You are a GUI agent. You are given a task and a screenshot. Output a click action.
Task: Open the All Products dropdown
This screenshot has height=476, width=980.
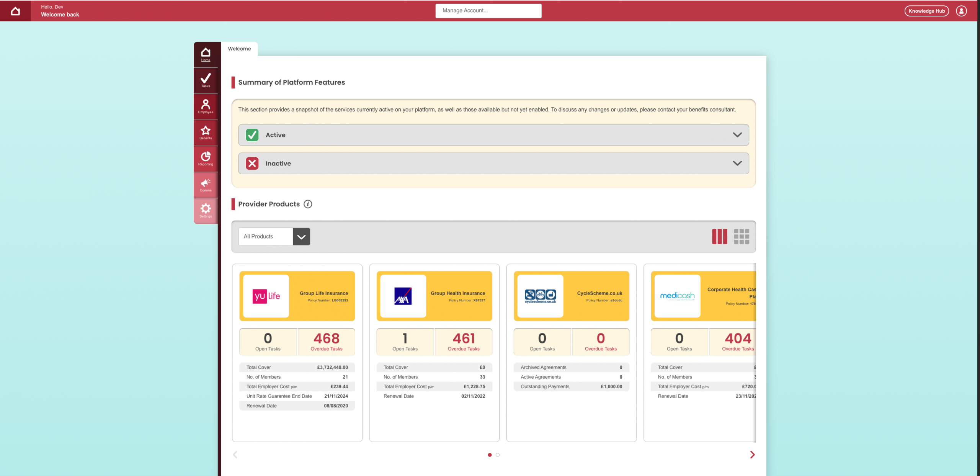click(x=274, y=236)
